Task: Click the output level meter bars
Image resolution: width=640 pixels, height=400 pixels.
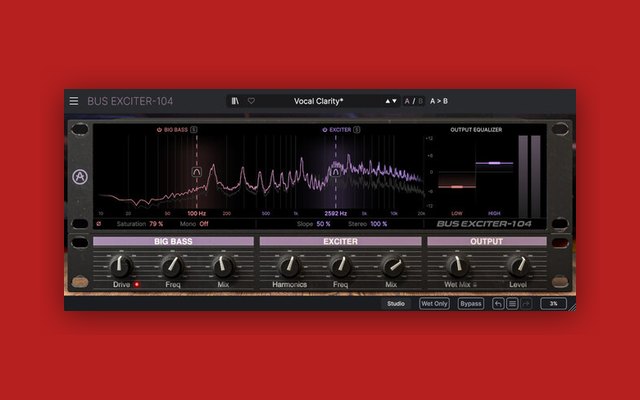Action: (x=529, y=176)
